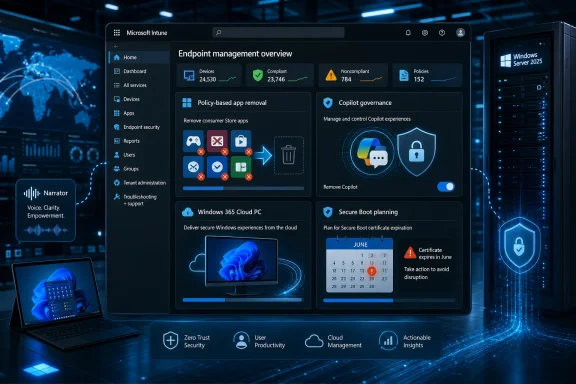Click the Endpoint security shield icon in sidebar
Viewport: 576px width, 384px height.
pyautogui.click(x=117, y=127)
